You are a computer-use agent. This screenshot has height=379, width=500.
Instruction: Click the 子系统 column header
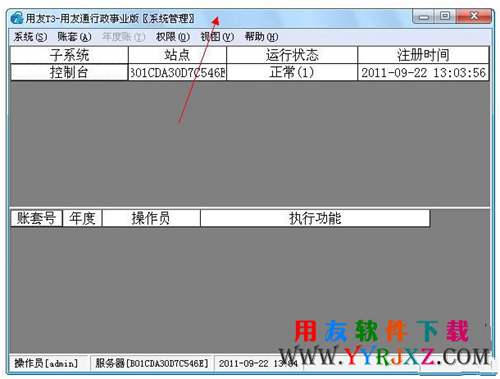click(69, 55)
